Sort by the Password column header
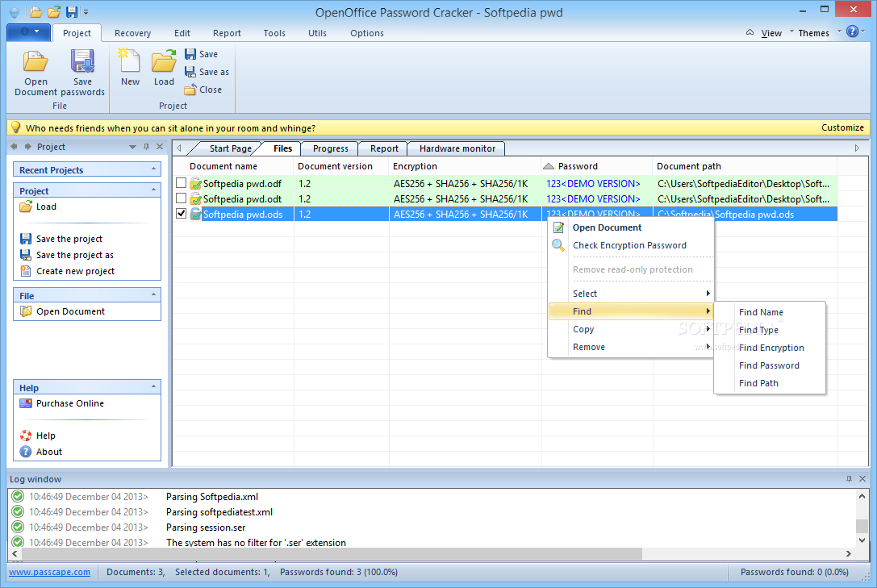The image size is (877, 588). coord(596,166)
